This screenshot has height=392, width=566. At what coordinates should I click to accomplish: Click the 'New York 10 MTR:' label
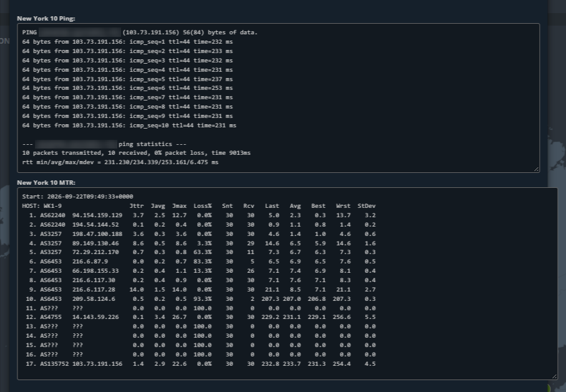(x=46, y=183)
